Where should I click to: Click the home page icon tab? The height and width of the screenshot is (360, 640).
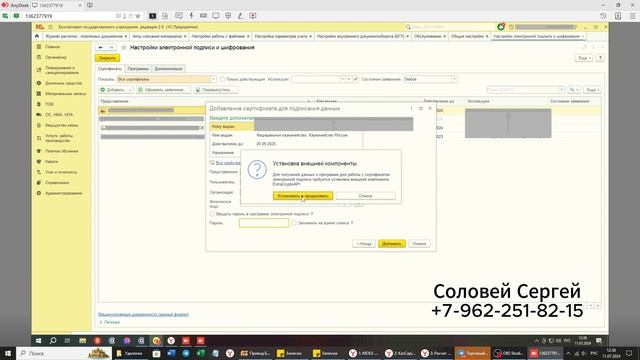(37, 36)
